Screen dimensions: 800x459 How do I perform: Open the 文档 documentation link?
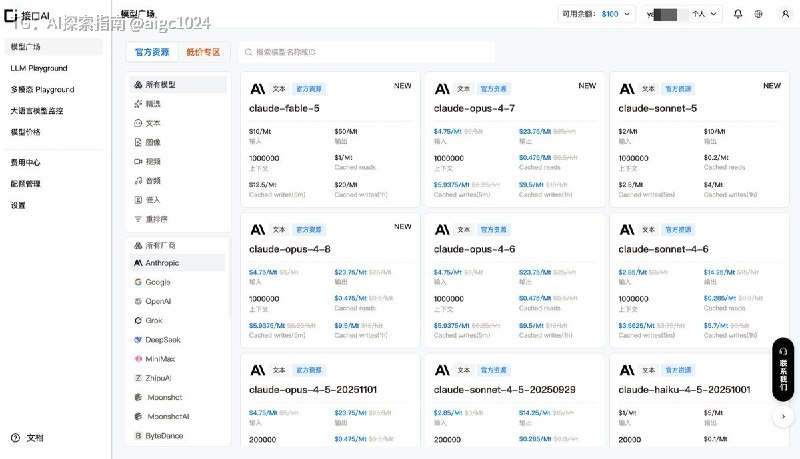[35, 438]
